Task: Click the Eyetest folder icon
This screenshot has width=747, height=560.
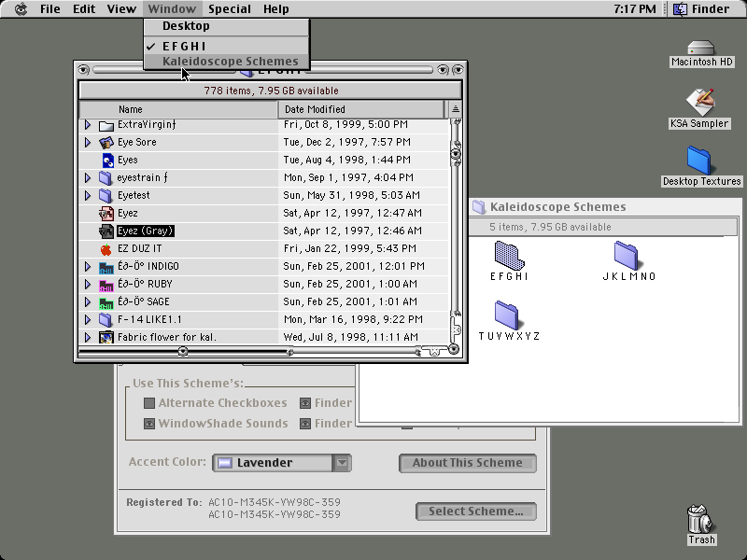Action: 106,195
